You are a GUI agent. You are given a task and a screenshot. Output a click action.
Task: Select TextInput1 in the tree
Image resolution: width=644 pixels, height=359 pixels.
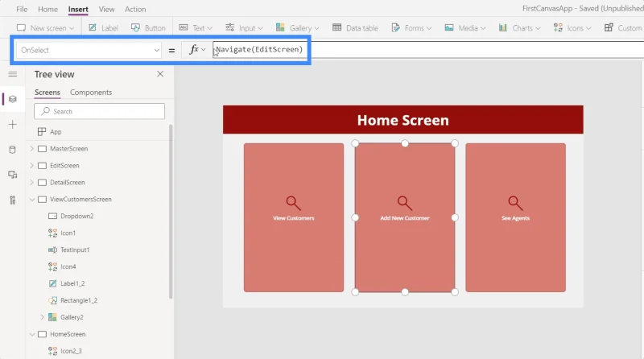[75, 250]
